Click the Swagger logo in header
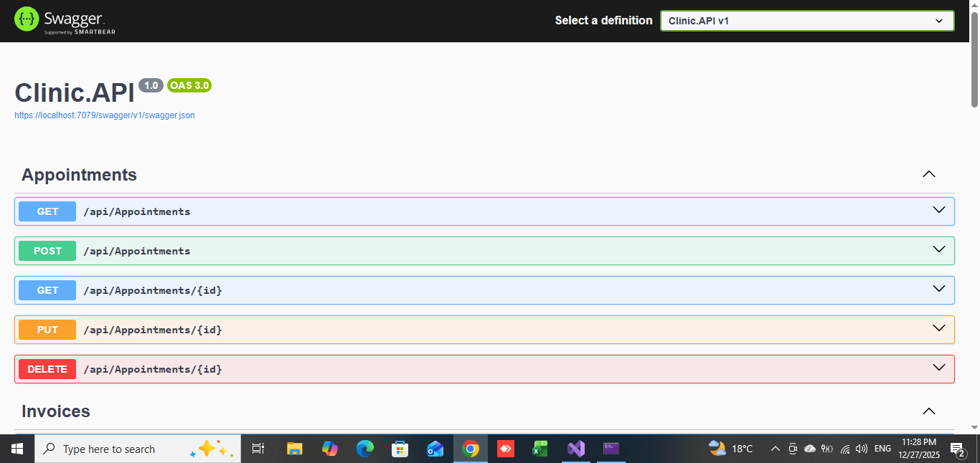 tap(65, 21)
